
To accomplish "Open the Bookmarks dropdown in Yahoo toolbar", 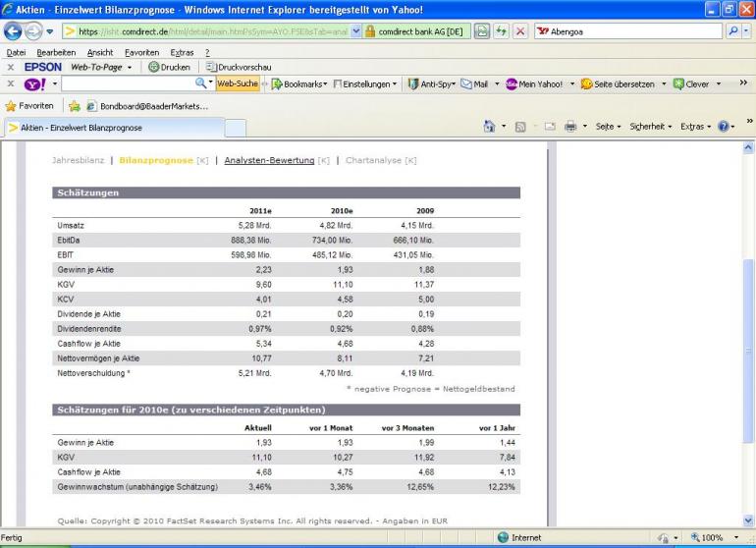I will tap(298, 84).
